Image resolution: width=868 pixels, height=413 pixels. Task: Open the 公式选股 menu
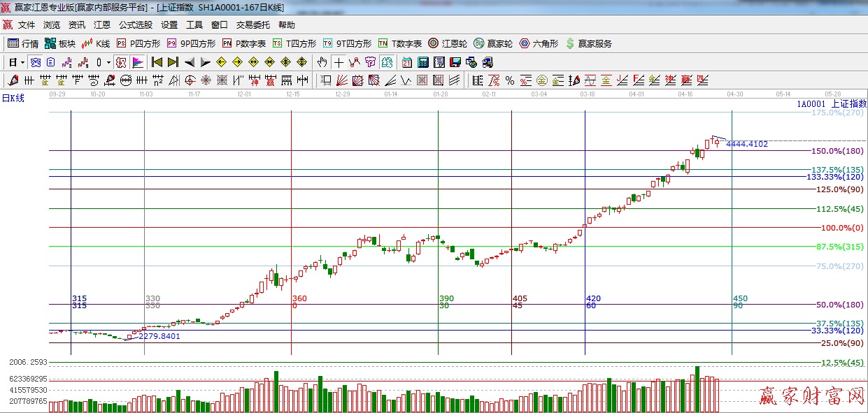click(135, 24)
